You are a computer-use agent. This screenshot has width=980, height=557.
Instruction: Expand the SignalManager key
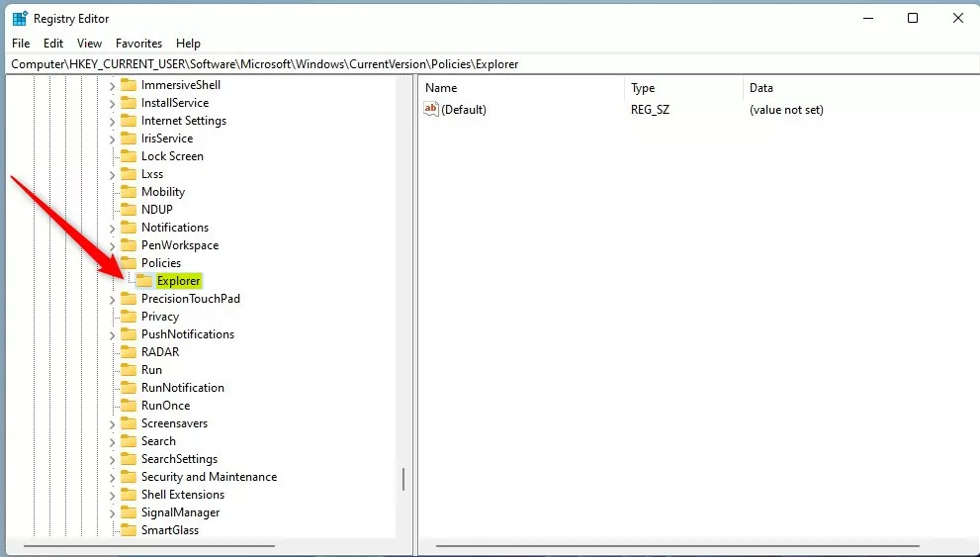click(x=112, y=513)
